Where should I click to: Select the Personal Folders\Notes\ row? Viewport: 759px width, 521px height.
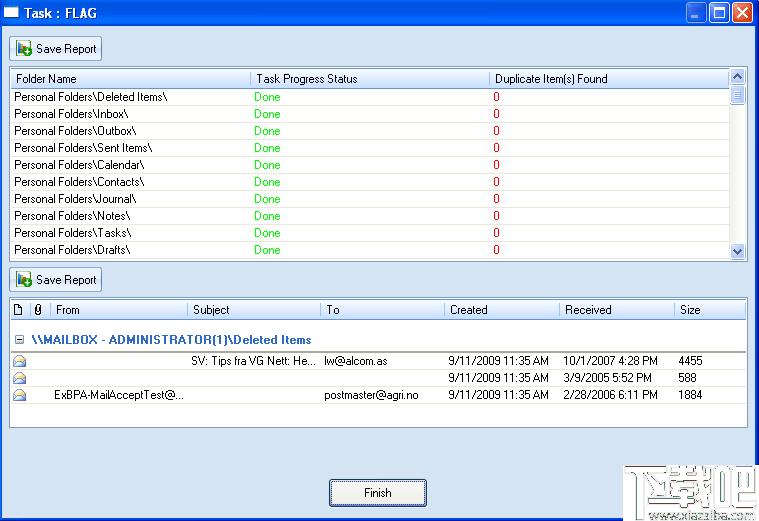(370, 216)
